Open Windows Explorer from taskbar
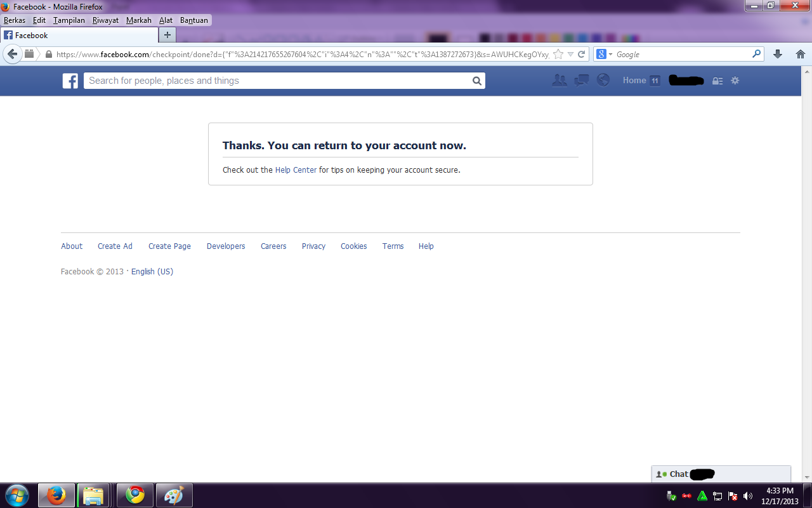Screen dimensions: 812x508 click(94, 495)
